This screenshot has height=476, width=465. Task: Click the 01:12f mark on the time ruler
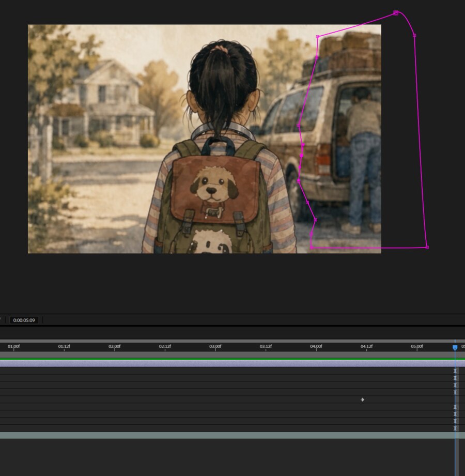coord(64,346)
